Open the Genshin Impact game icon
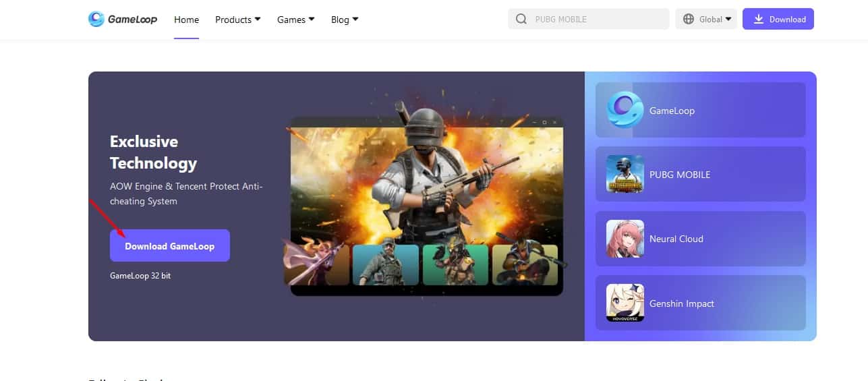The width and height of the screenshot is (868, 381). 625,303
